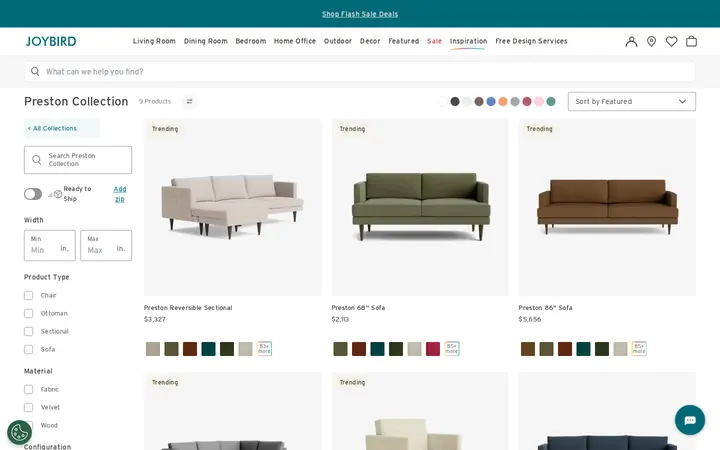Click the 9 Products count
The width and height of the screenshot is (720, 450).
pos(155,101)
